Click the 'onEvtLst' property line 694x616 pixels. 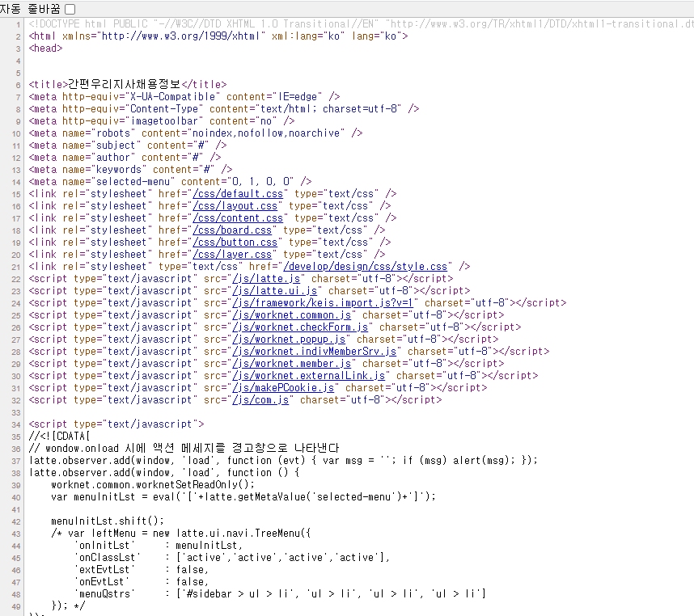[142, 581]
